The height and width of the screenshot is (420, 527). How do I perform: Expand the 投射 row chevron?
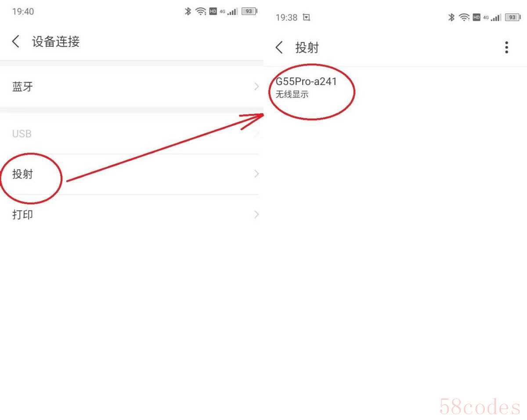256,174
